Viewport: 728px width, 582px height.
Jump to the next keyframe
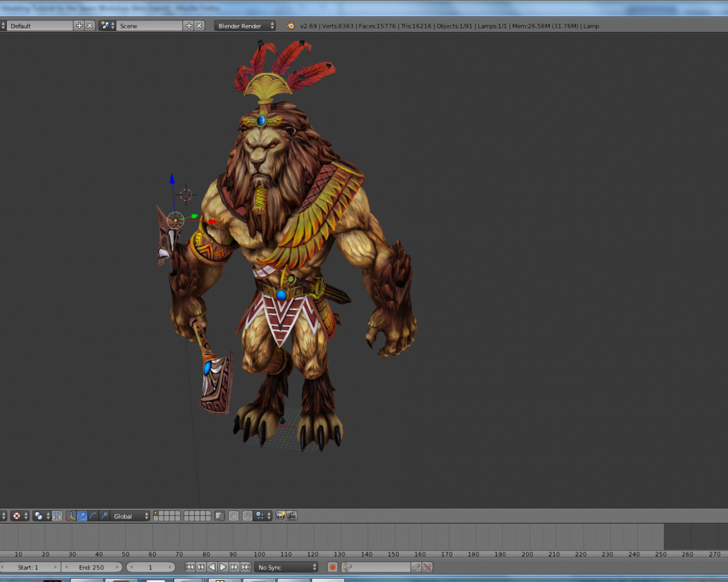point(234,567)
